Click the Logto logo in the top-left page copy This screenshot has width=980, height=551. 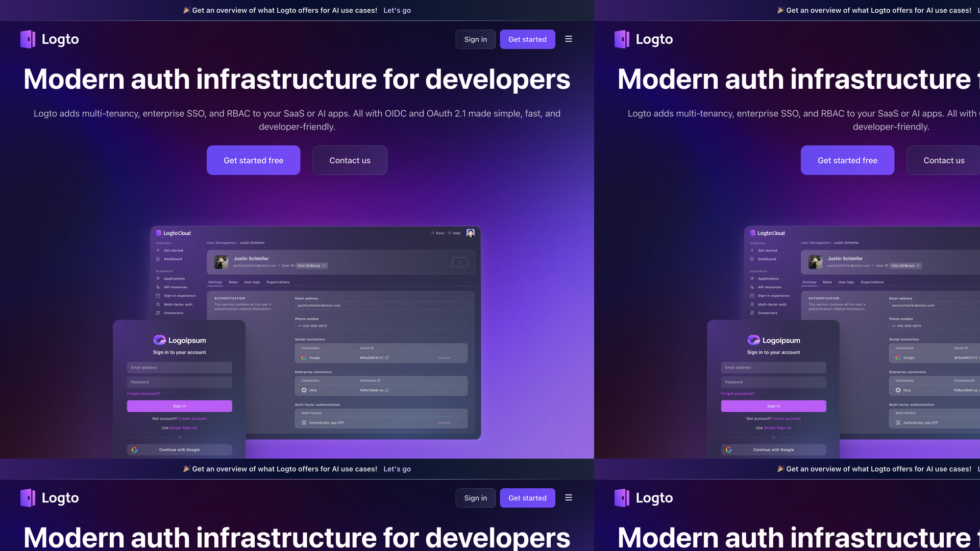pos(50,39)
